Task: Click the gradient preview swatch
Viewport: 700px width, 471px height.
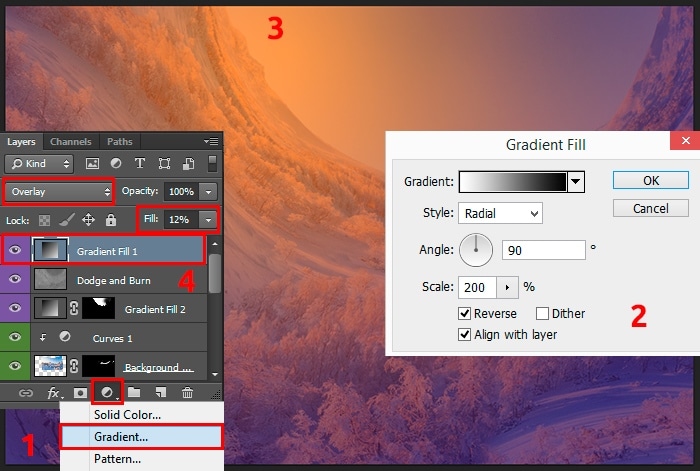Action: click(x=512, y=182)
